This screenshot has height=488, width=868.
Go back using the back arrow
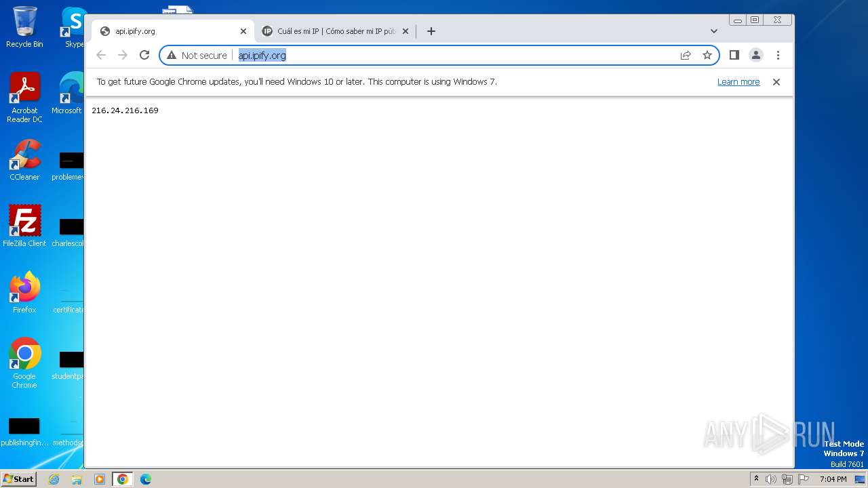click(101, 55)
